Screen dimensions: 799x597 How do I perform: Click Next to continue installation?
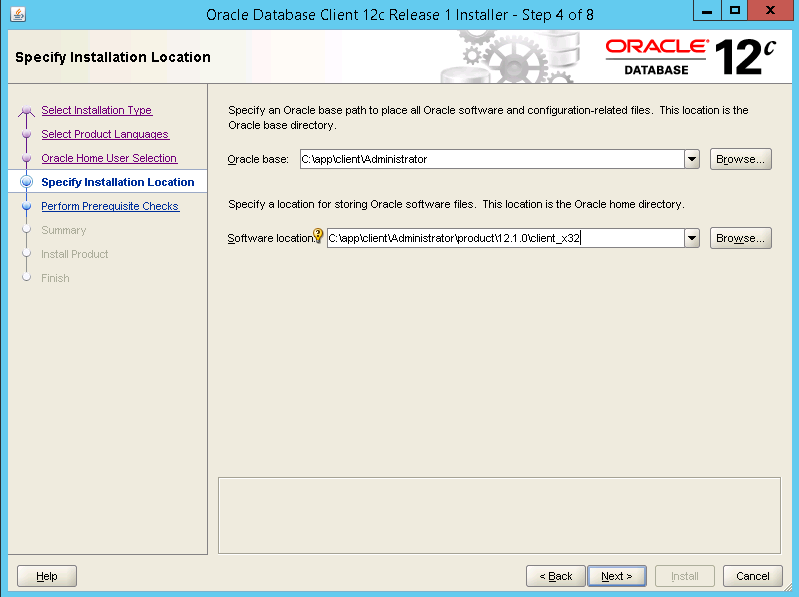point(617,576)
